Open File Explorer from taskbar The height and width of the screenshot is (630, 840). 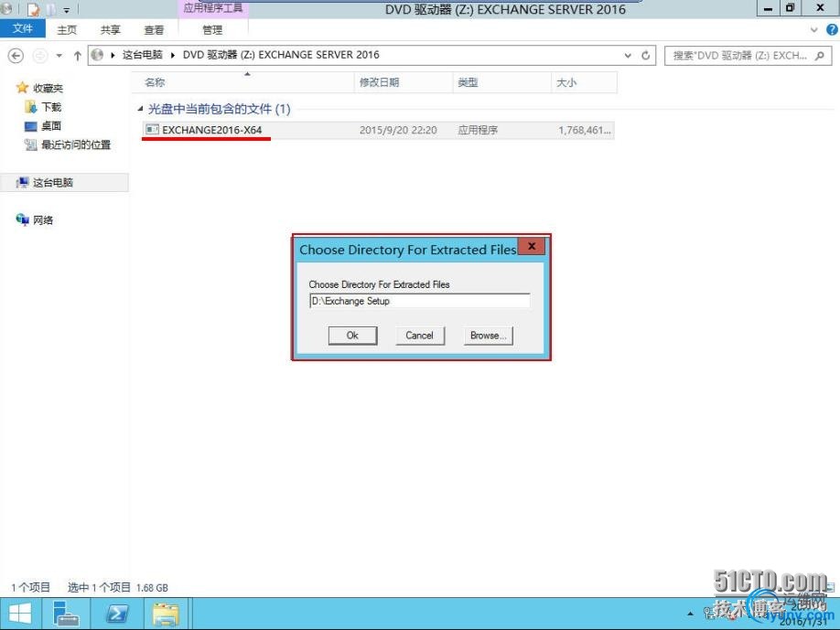(x=166, y=614)
